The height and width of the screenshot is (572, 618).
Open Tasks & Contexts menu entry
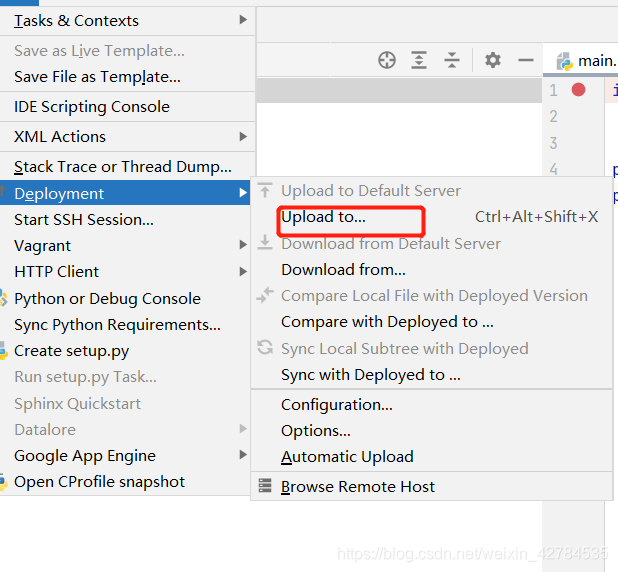click(x=128, y=20)
